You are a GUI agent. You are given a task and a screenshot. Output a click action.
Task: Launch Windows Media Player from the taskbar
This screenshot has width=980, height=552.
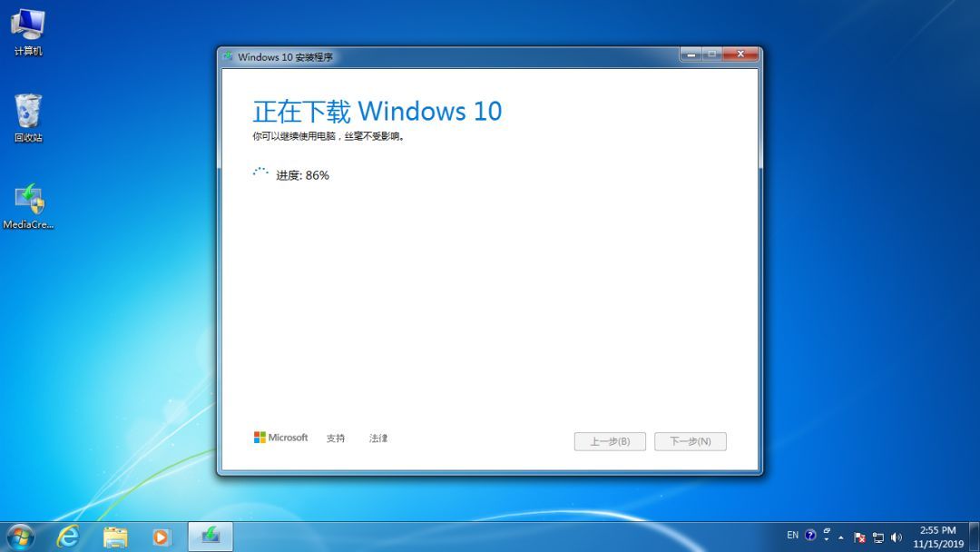click(162, 537)
